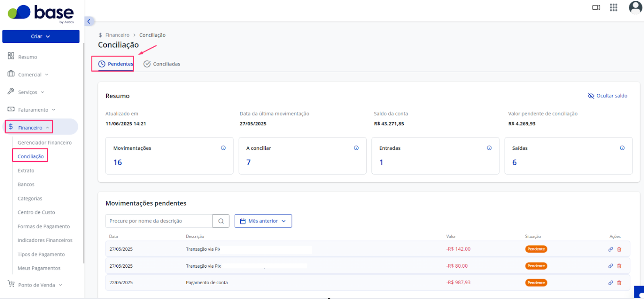The width and height of the screenshot is (644, 299).
Task: Click the Saídas count 6
Action: click(x=514, y=162)
